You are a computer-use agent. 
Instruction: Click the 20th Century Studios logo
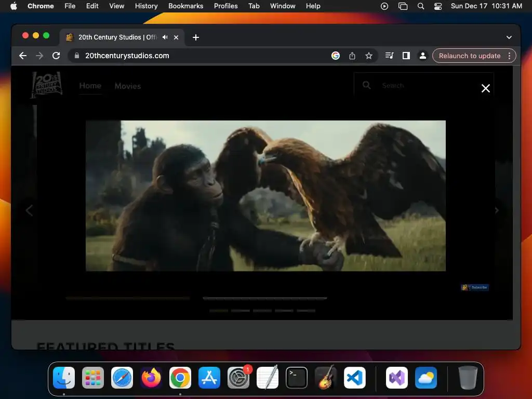[x=46, y=85]
